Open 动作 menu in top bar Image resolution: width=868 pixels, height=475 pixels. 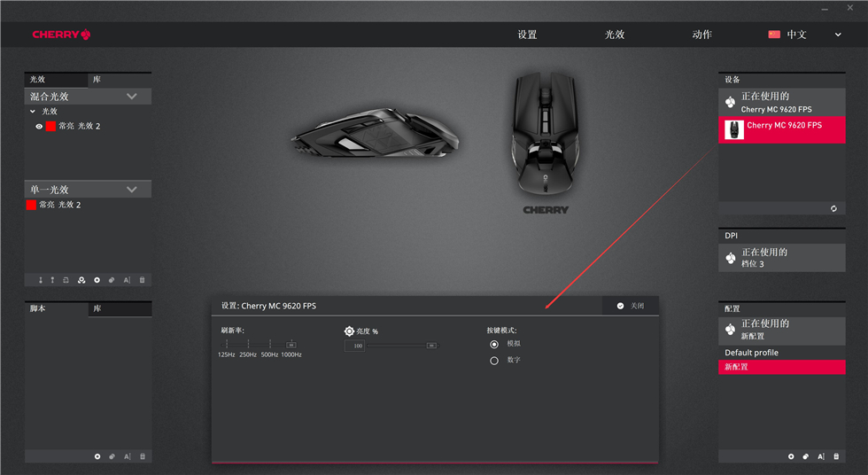[x=702, y=35]
